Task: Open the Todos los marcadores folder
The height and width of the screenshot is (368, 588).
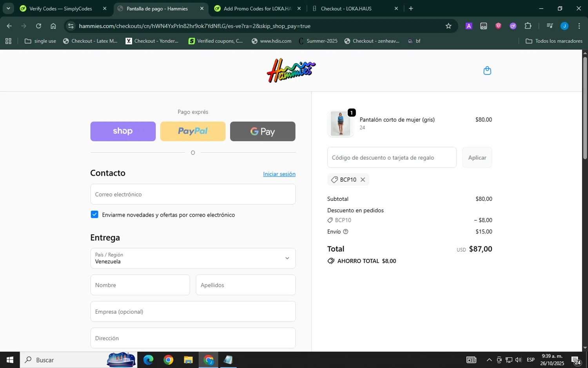Action: tap(554, 41)
